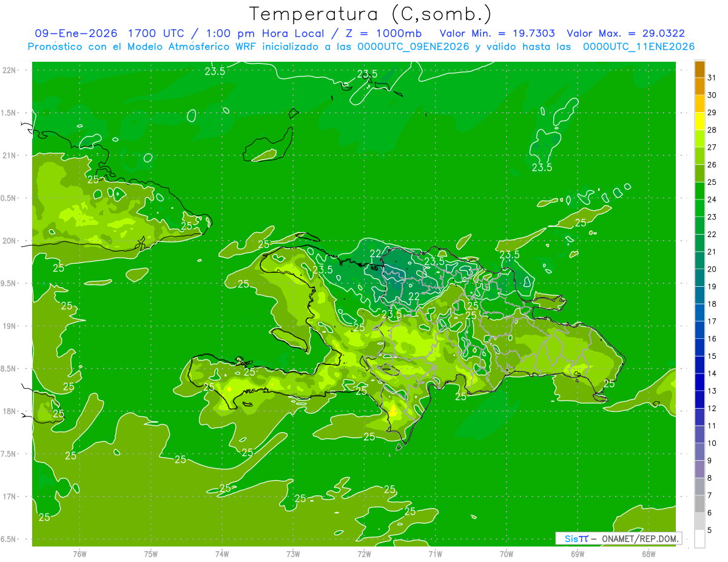Click the legend value '20'
This screenshot has width=728, height=562.
pos(712,269)
